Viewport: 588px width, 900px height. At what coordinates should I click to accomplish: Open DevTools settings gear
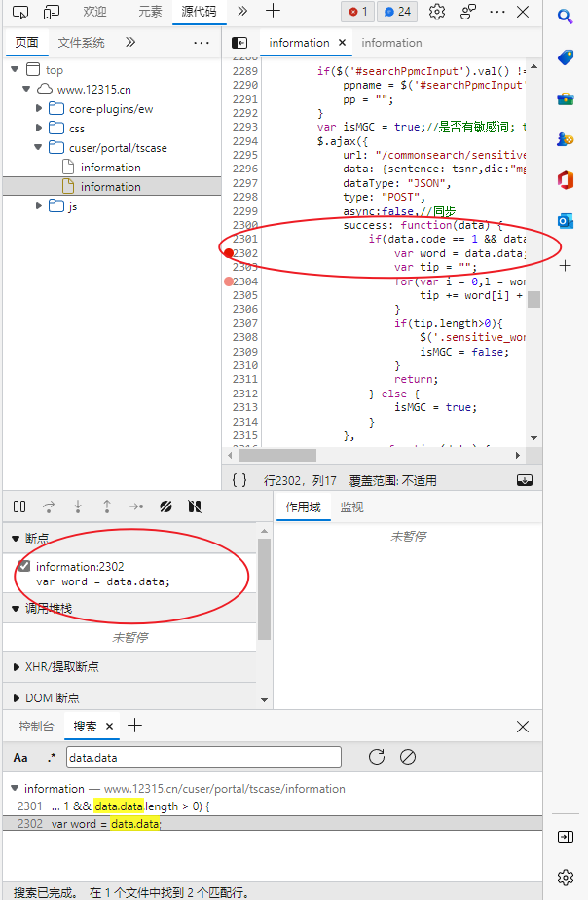pyautogui.click(x=437, y=12)
